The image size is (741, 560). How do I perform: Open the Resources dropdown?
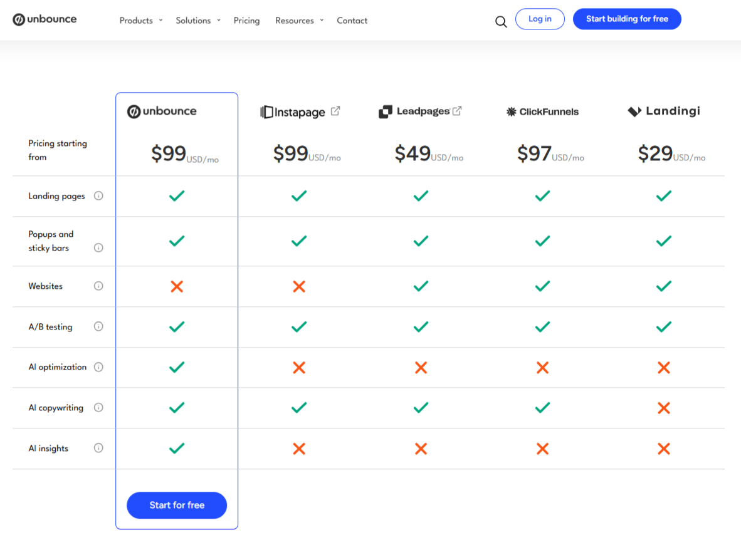pyautogui.click(x=299, y=20)
